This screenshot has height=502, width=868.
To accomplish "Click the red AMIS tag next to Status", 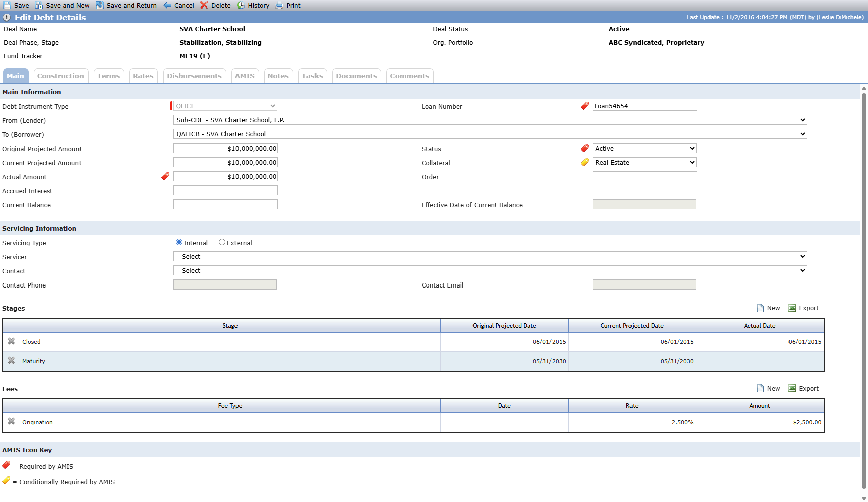I will [585, 148].
